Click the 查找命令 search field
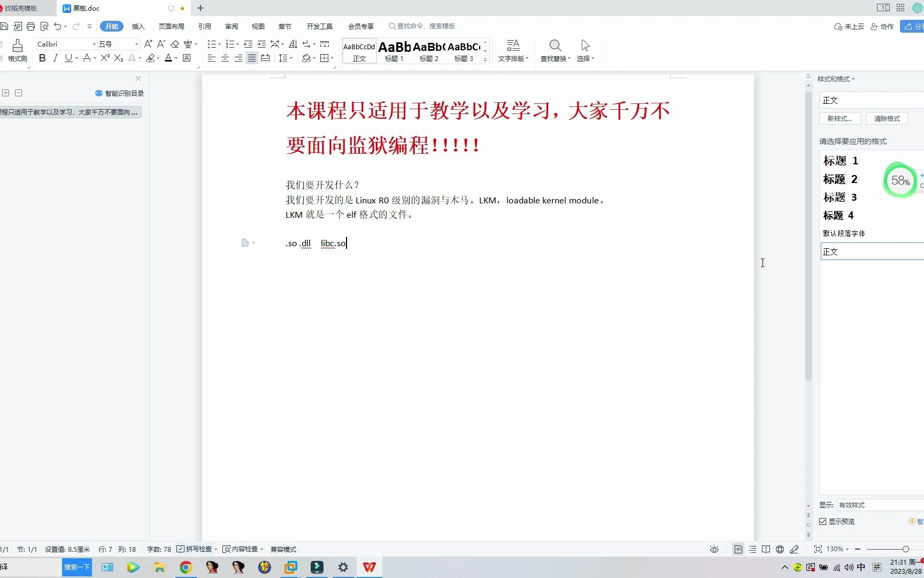Viewport: 924px width, 578px height. (x=422, y=26)
